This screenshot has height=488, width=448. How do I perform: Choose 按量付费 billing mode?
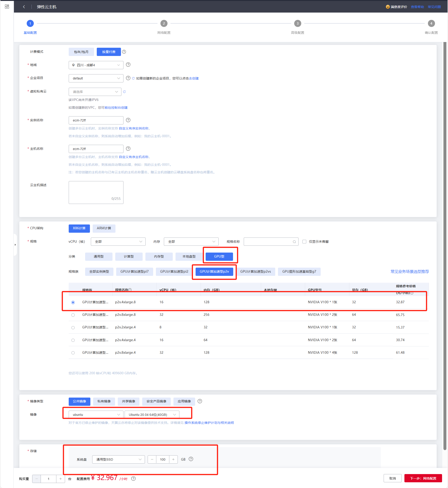tap(109, 52)
